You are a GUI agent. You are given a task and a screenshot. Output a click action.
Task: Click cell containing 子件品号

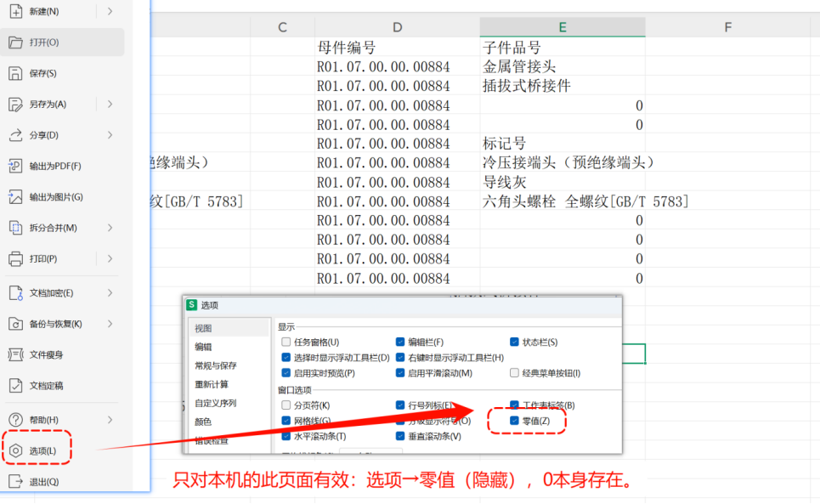[x=563, y=48]
